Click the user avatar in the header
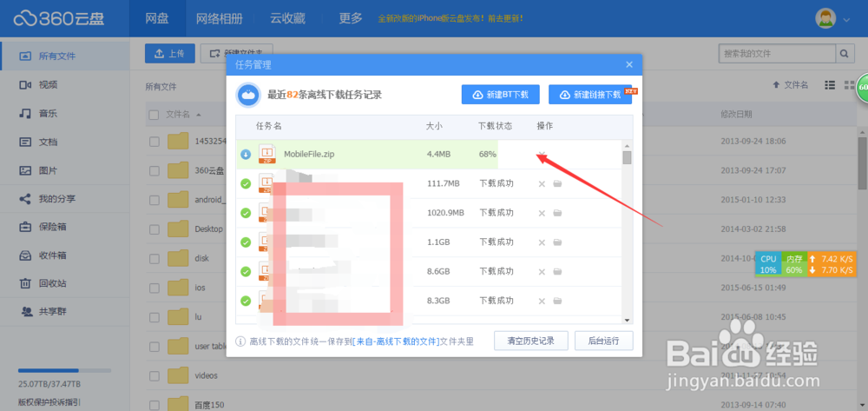868x411 pixels. click(825, 18)
